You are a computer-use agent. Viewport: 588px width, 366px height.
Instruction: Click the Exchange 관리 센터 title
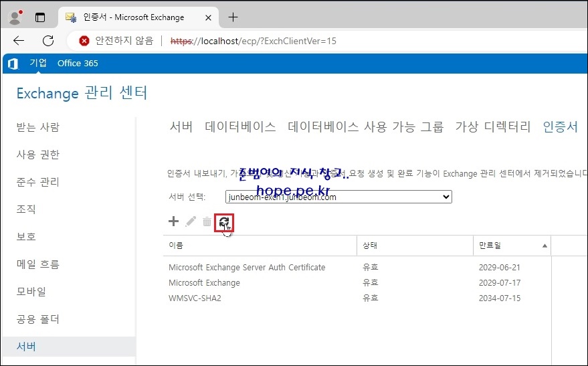pos(82,93)
